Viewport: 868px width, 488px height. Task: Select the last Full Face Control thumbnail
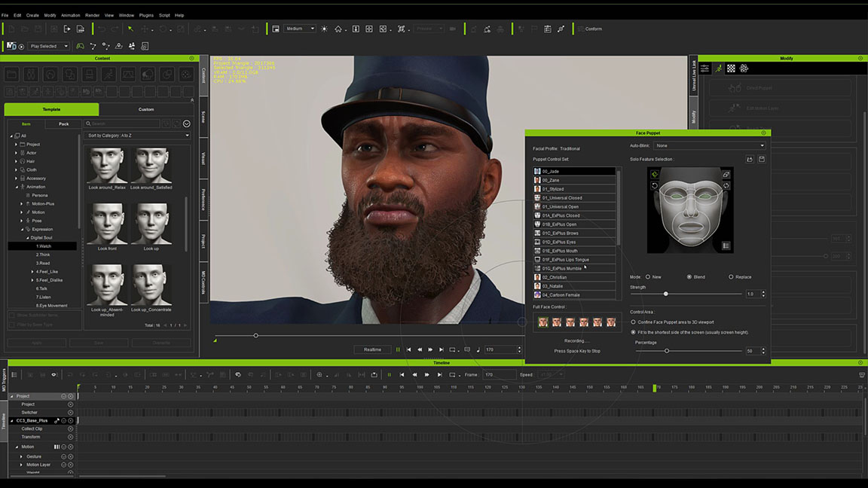(611, 322)
